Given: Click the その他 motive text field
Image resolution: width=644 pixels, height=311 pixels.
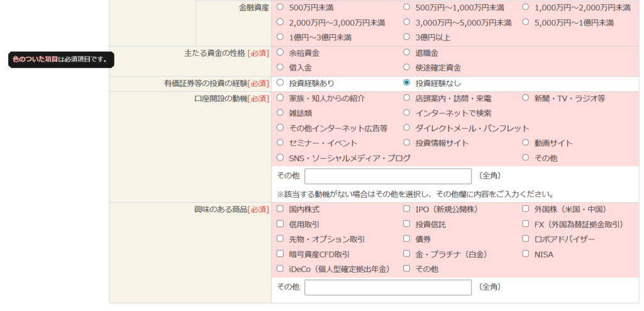Looking at the screenshot, I should (387, 176).
